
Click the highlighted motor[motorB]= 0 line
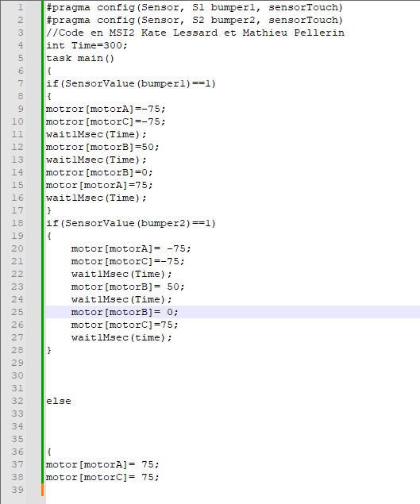(x=233, y=312)
